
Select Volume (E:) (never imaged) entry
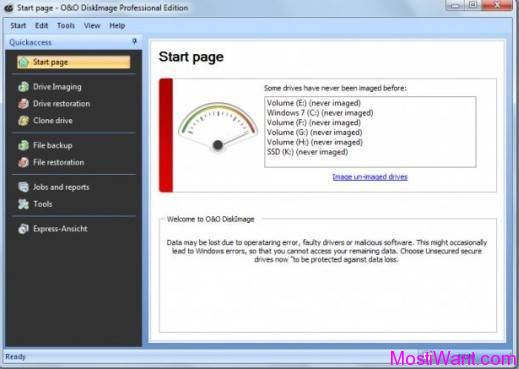point(314,103)
